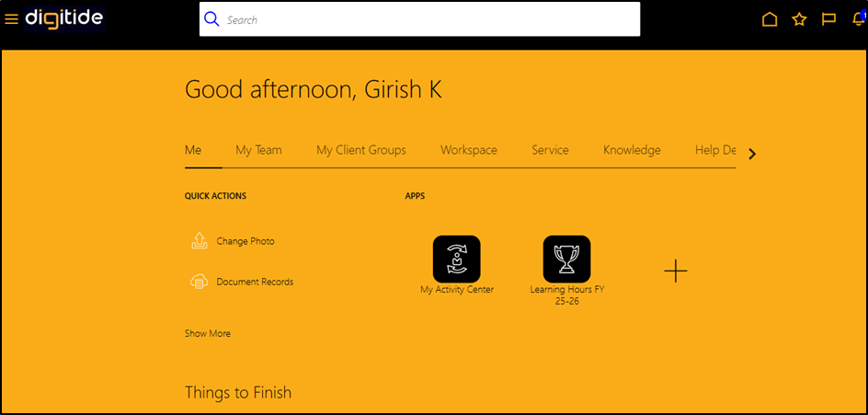The width and height of the screenshot is (868, 415).
Task: Open the Watchlist flag icon
Action: pyautogui.click(x=828, y=19)
